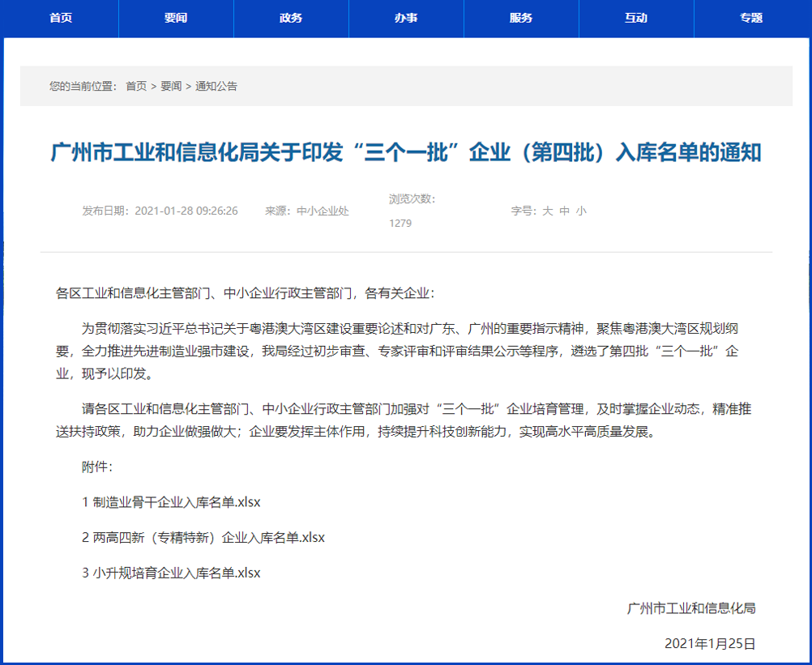
Task: Click the view count 1279
Action: (400, 223)
